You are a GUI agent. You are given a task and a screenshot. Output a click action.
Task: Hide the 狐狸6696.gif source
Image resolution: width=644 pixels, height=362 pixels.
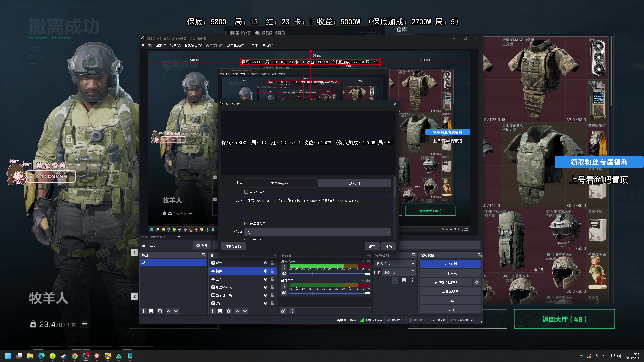tap(265, 287)
